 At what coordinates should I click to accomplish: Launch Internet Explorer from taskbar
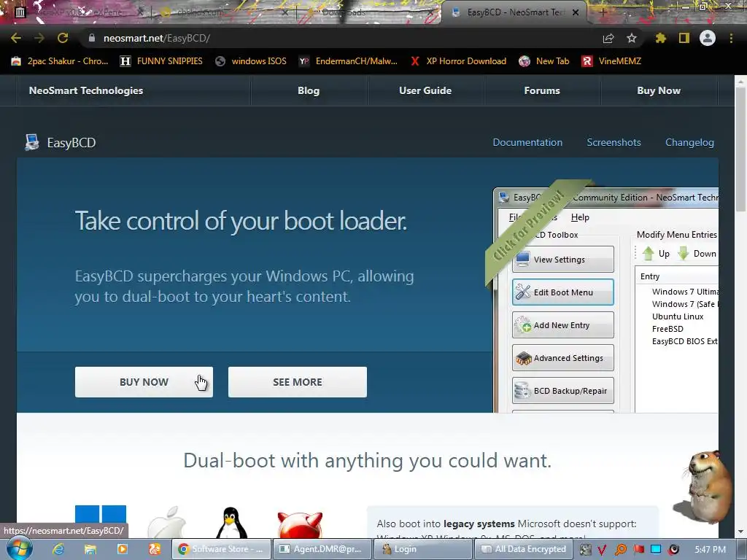(x=58, y=549)
